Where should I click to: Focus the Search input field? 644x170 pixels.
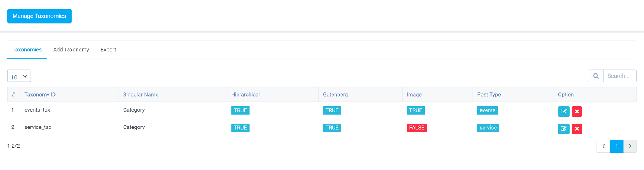[620, 76]
